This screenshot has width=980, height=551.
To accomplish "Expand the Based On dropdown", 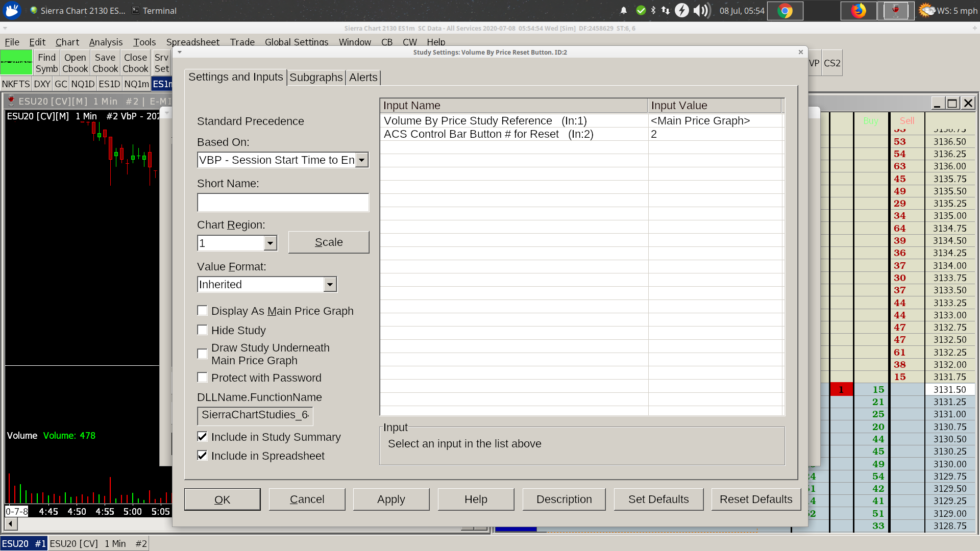I will [x=361, y=160].
